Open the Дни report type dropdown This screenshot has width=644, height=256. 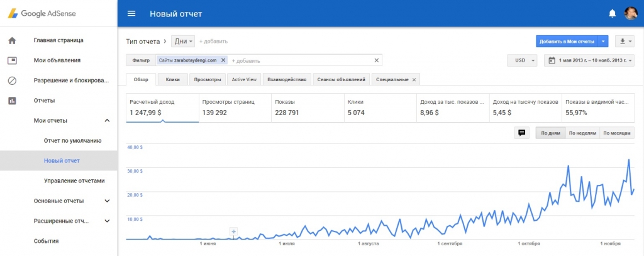(x=184, y=41)
